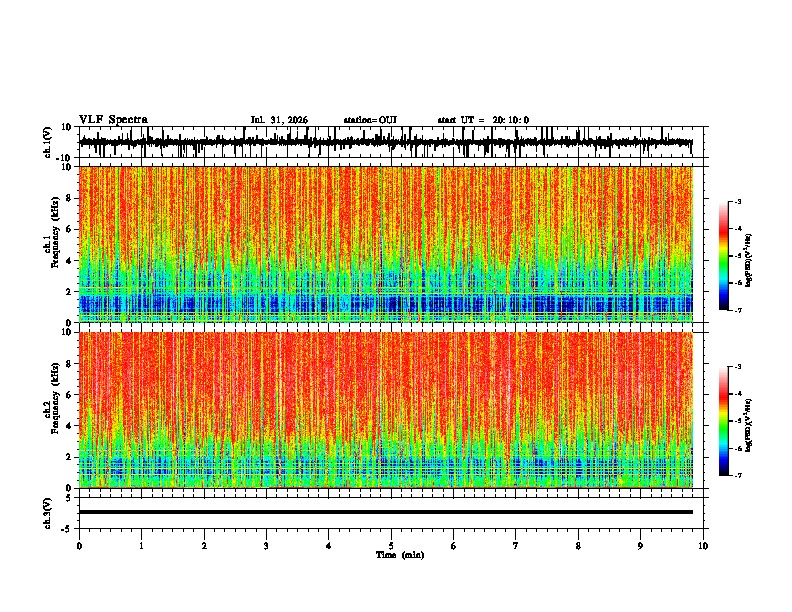
Task: Click inside the ch.1 spectrogram plot
Action: [386, 244]
